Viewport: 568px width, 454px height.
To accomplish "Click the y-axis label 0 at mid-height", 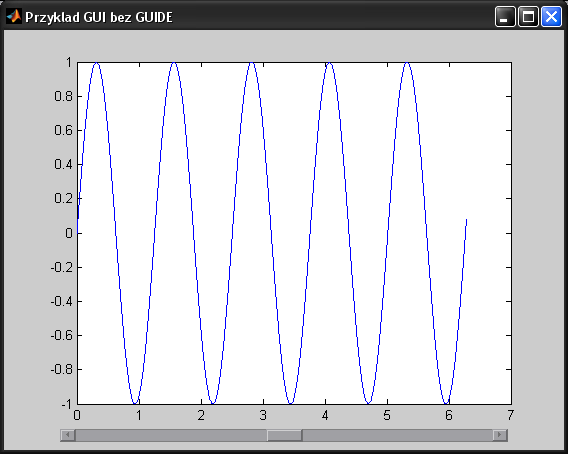I will [69, 233].
